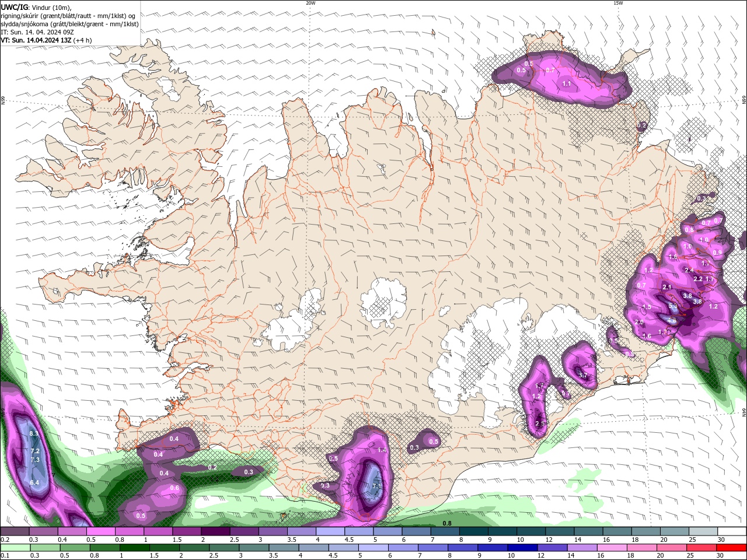This screenshot has width=747, height=560.
Task: Click the "0.2" label on the snow scale
Action: [5, 540]
